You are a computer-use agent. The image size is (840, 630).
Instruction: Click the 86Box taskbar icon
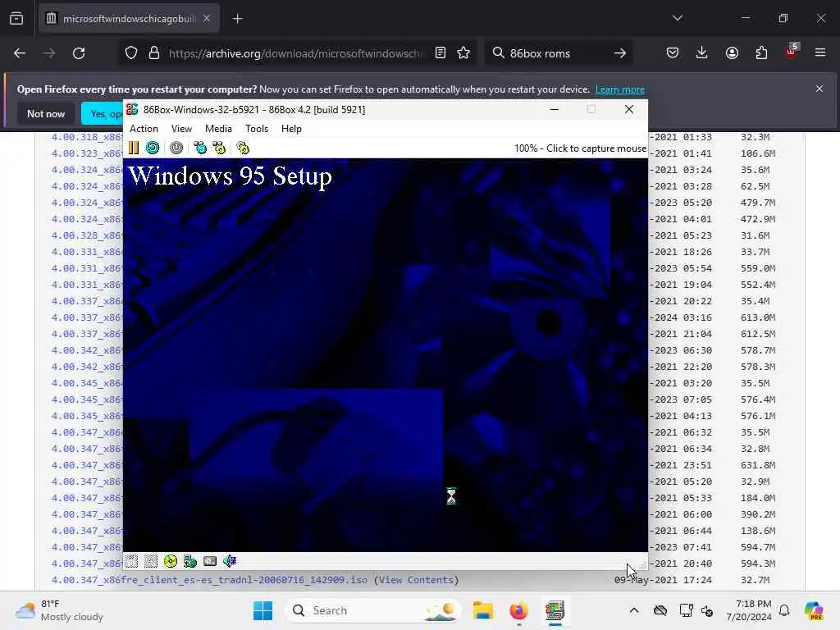(x=555, y=610)
